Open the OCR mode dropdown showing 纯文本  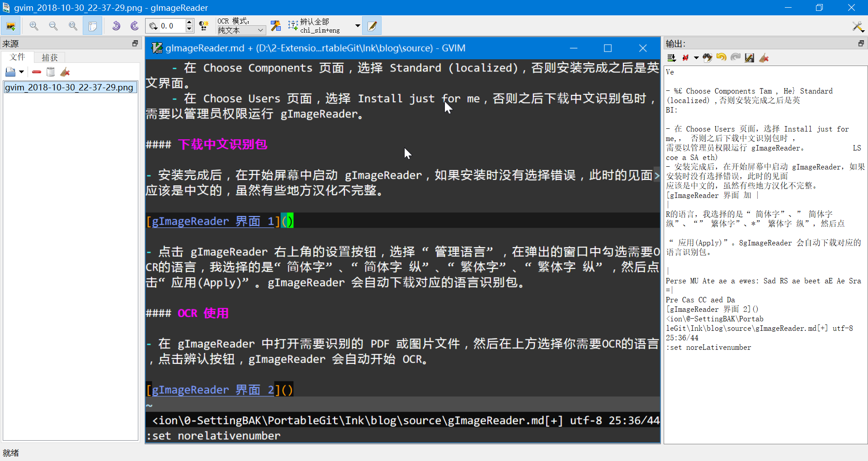coord(240,30)
